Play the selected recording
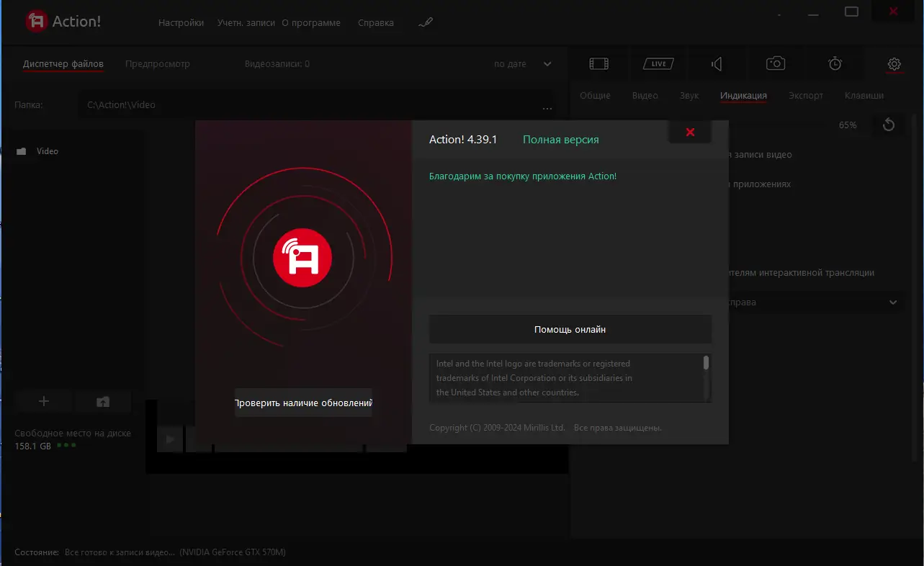Screen dimensions: 924x566 (170, 439)
